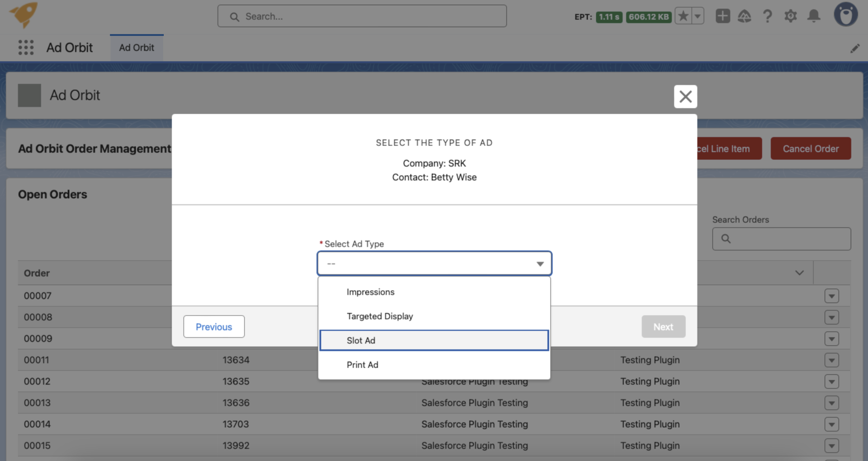Choose the Slot Ad option
The width and height of the screenshot is (868, 461).
(434, 340)
